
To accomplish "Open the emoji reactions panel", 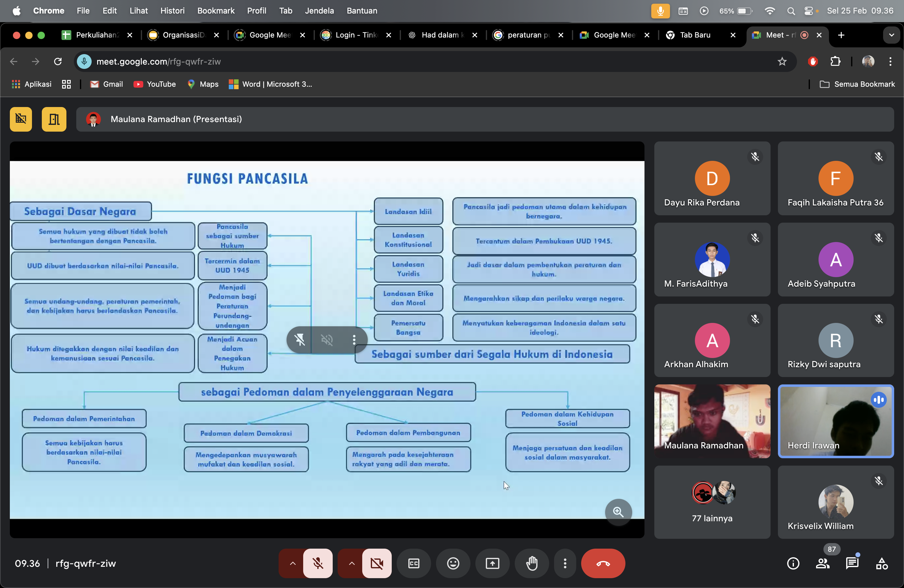I will tap(453, 563).
